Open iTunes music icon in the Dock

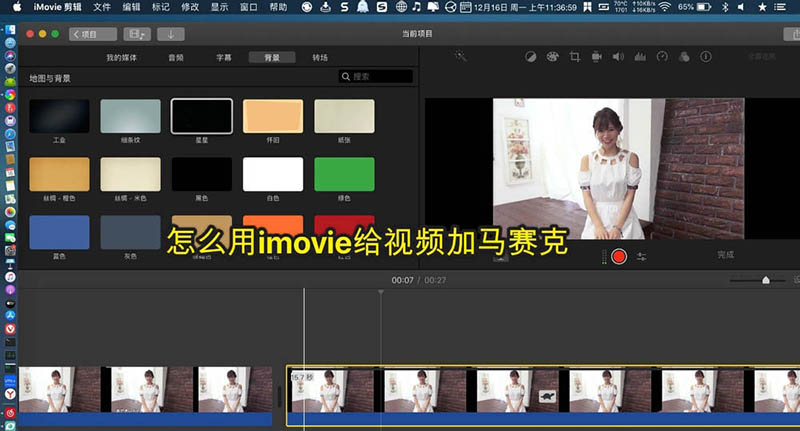(x=10, y=277)
